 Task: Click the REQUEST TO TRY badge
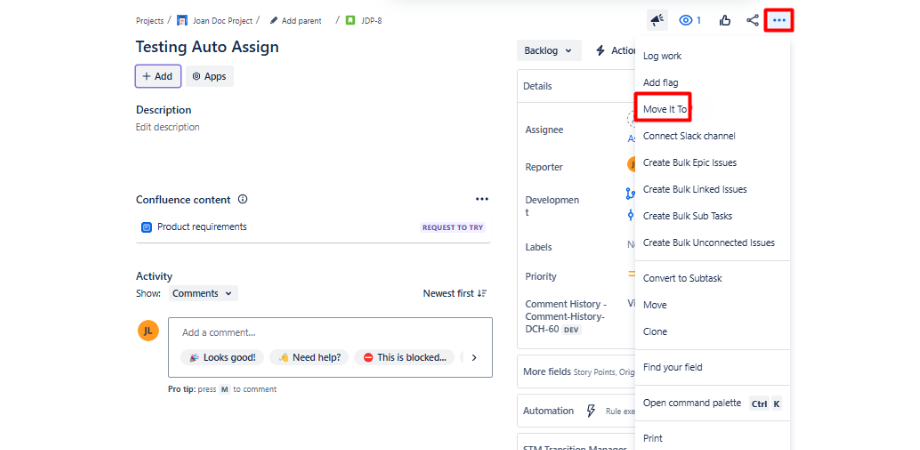point(452,228)
